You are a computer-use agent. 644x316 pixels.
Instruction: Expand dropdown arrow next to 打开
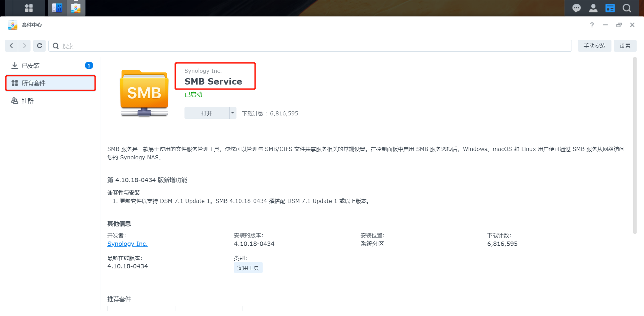coord(232,113)
